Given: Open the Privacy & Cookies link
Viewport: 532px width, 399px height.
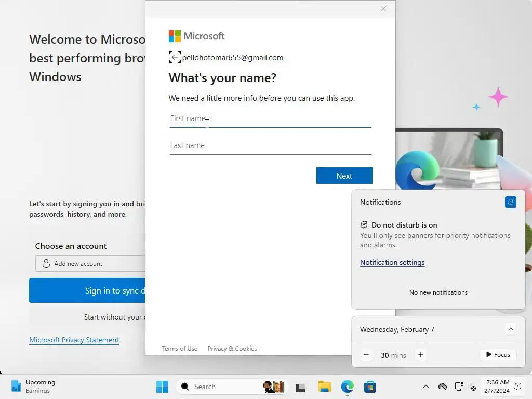Looking at the screenshot, I should [232, 349].
